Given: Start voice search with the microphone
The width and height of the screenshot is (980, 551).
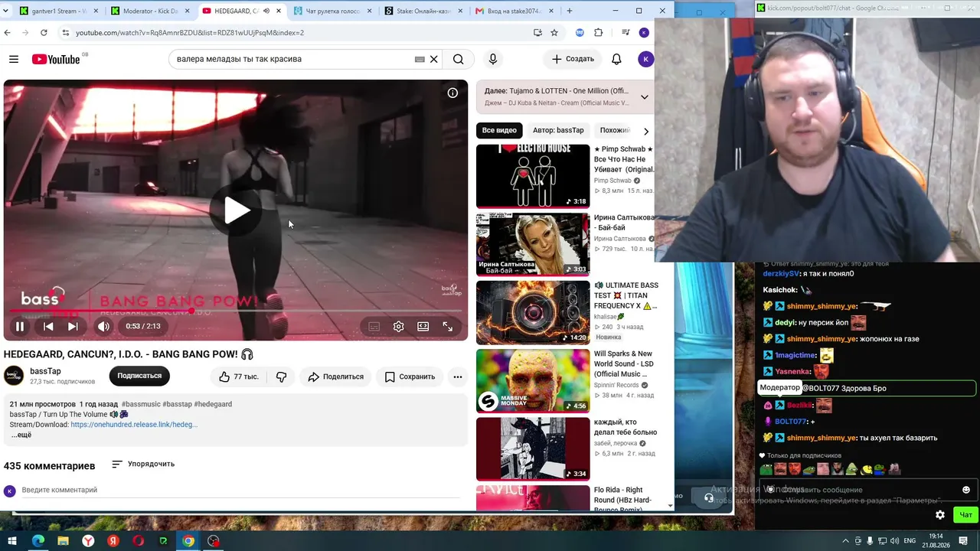Looking at the screenshot, I should coord(492,59).
